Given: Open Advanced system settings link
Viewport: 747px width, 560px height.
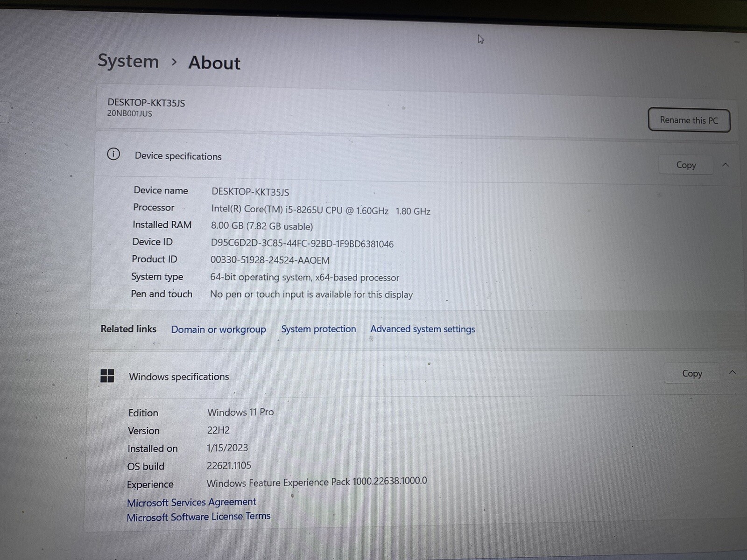Looking at the screenshot, I should click(423, 329).
